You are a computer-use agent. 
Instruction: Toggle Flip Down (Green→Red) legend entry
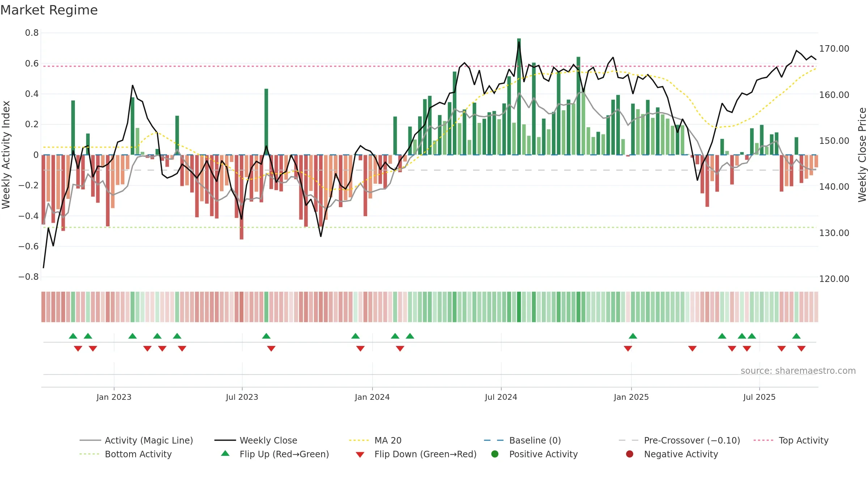[x=416, y=454]
